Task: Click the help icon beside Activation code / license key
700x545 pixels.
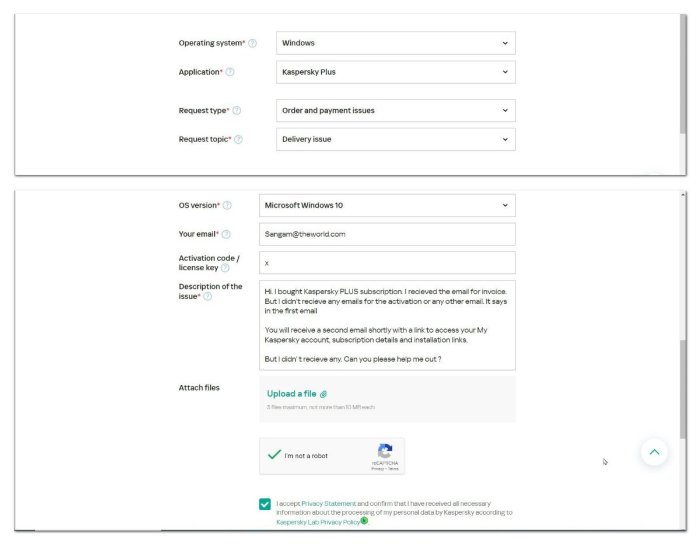Action: point(225,268)
